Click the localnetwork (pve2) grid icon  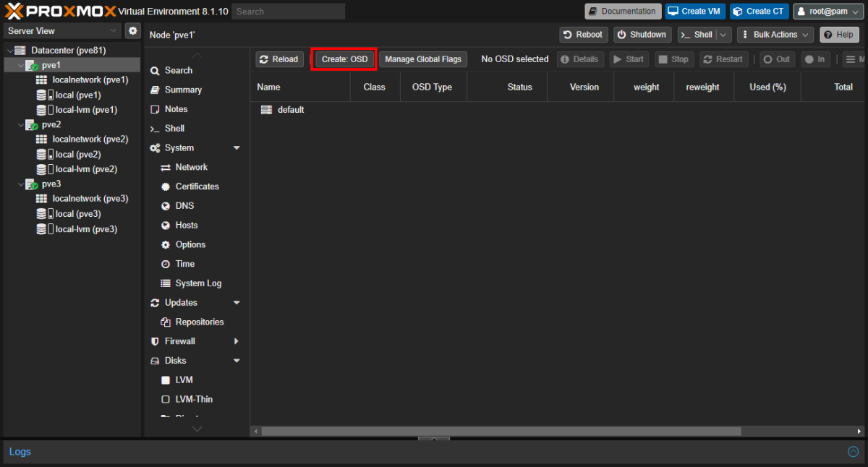(x=42, y=139)
